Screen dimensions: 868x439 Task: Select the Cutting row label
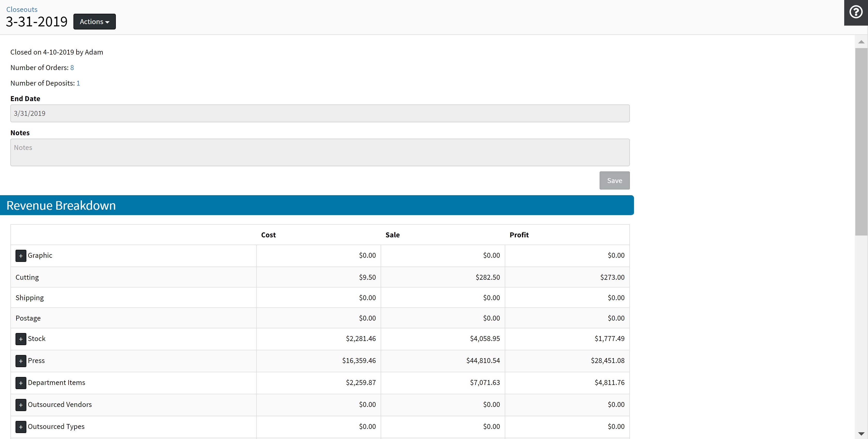coord(27,277)
